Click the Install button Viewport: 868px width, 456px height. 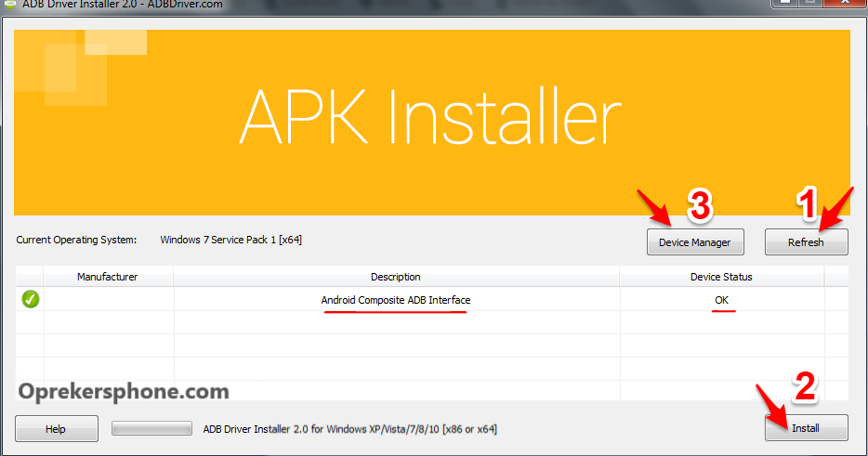(x=806, y=428)
